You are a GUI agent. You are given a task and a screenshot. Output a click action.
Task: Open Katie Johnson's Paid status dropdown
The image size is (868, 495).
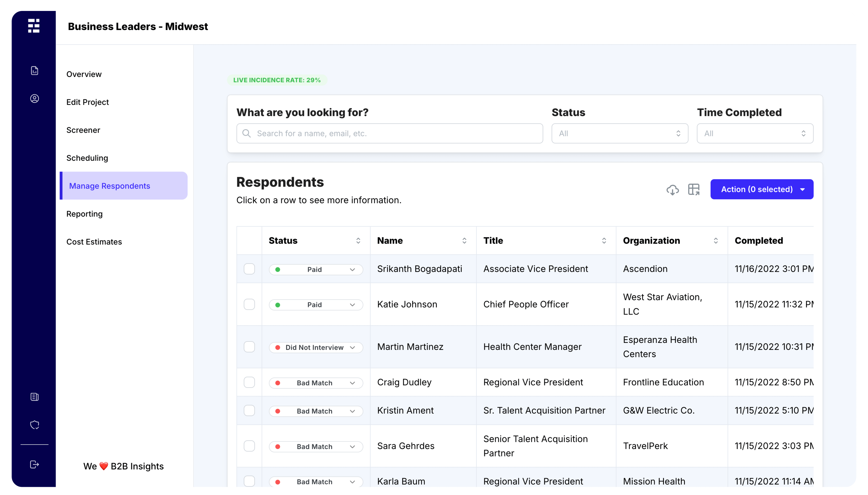(x=316, y=305)
